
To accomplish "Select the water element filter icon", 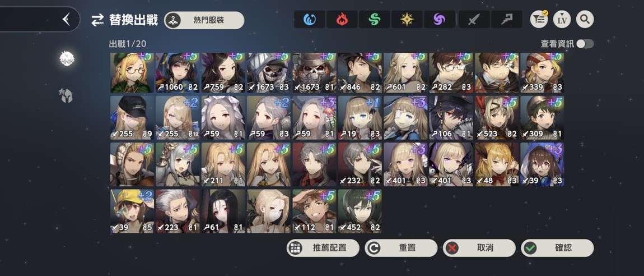I will [309, 19].
